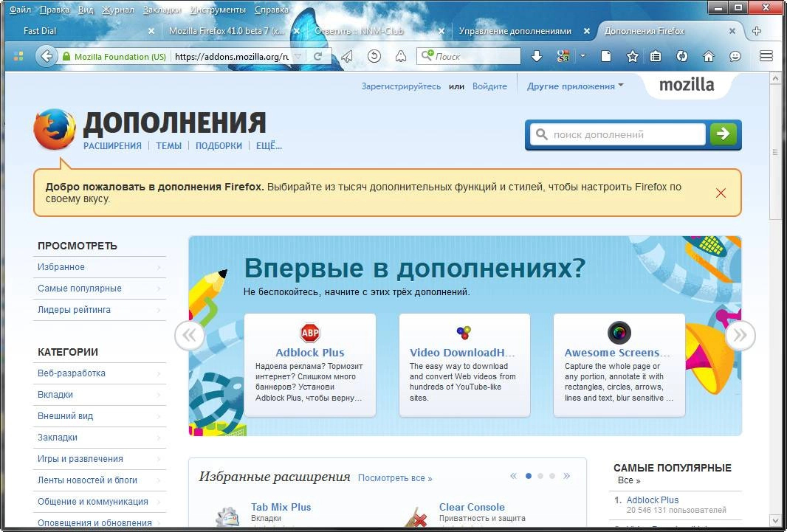This screenshot has width=787, height=532.
Task: Click the Tab Mix Plus extension link
Action: tap(281, 507)
